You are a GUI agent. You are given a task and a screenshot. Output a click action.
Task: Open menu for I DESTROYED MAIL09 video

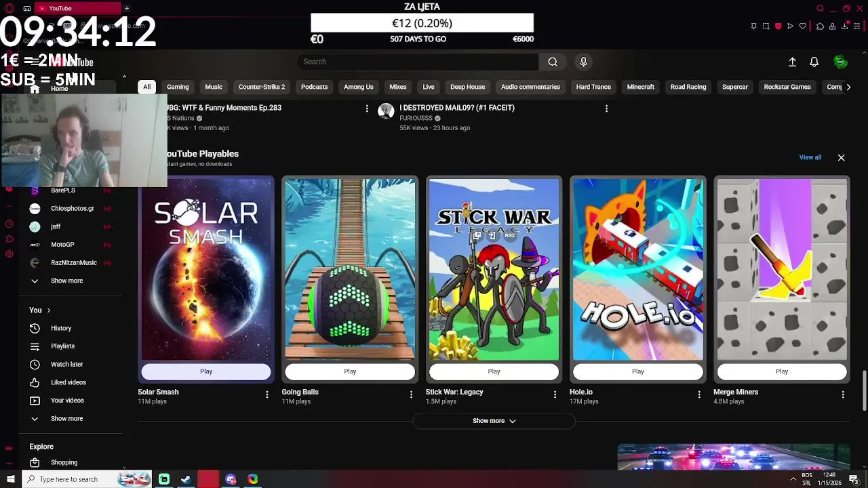click(606, 108)
